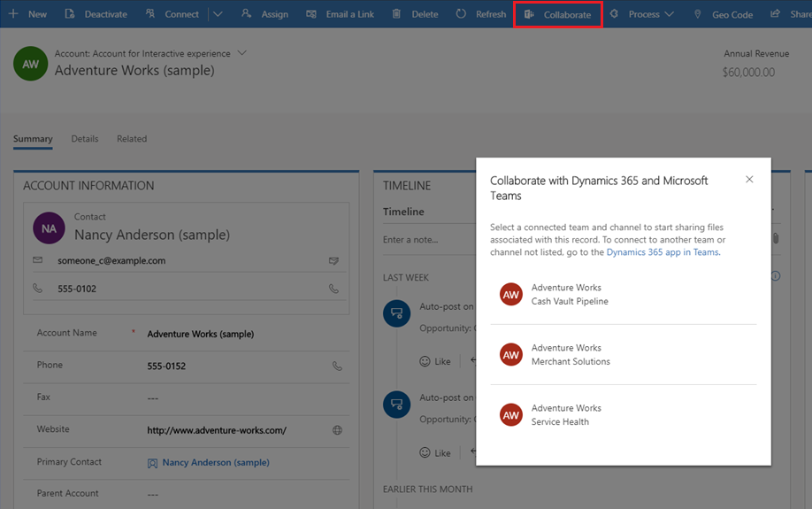Switch to the Details tab

[x=85, y=139]
